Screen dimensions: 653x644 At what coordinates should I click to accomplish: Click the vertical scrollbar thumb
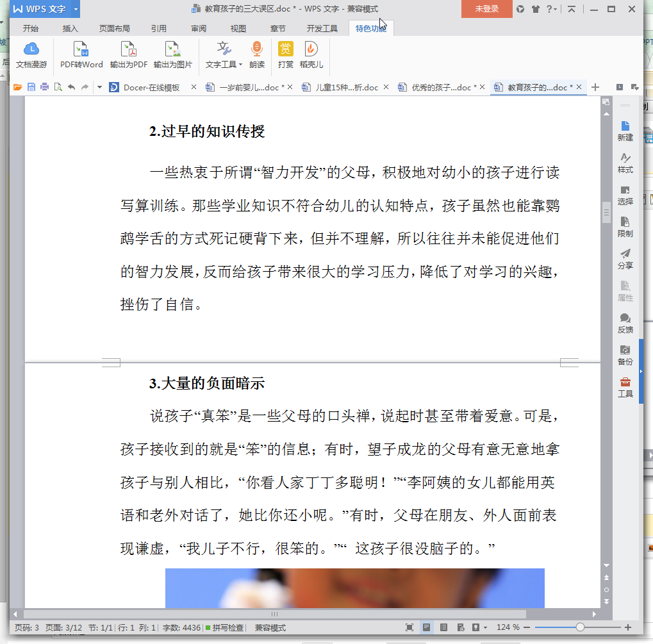606,213
